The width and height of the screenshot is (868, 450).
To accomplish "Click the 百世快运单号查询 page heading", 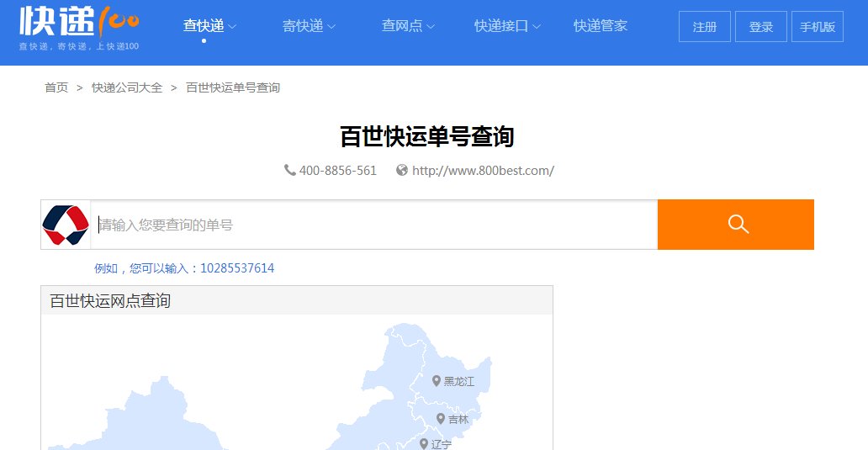I will pos(426,136).
